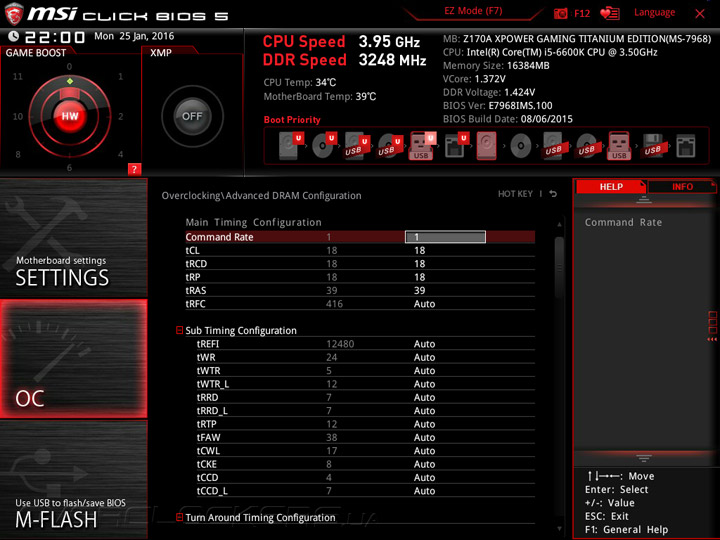Select the tRAS value 39
Viewport: 720px width, 540px height.
point(420,290)
